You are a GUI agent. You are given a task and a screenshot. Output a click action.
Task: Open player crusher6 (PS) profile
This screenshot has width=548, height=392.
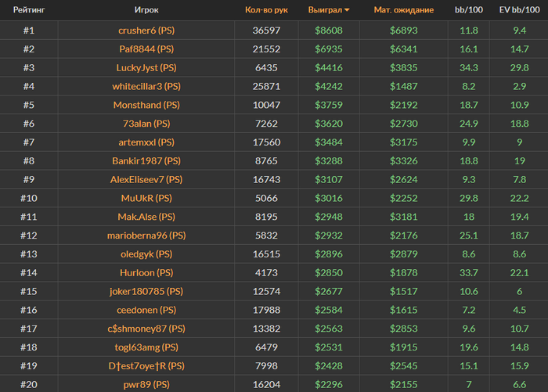point(146,31)
